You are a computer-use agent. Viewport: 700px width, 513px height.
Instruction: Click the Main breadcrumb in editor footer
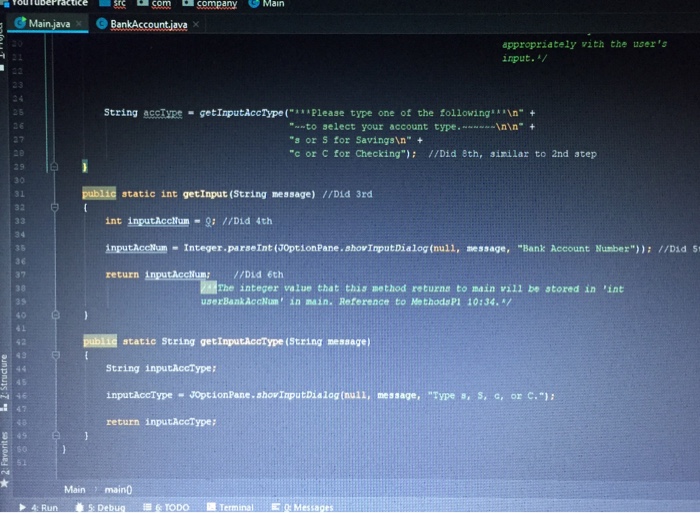75,489
